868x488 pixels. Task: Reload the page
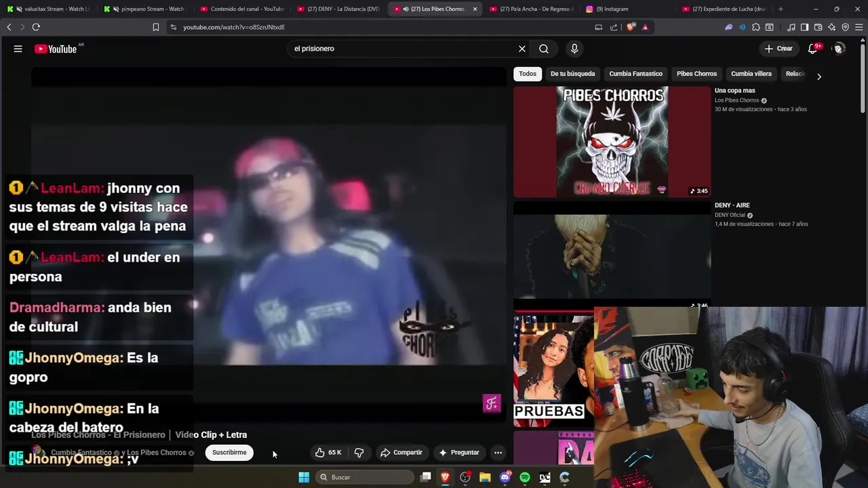[x=36, y=27]
